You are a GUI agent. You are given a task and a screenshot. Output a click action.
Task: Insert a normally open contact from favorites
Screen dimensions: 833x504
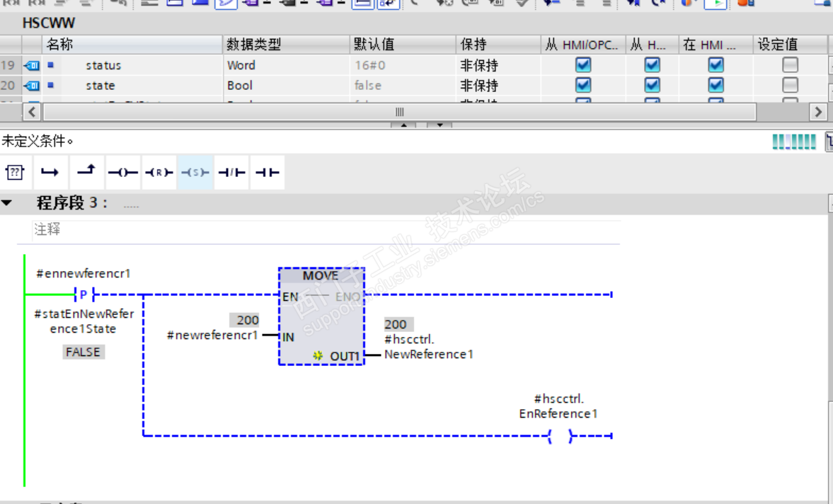pyautogui.click(x=268, y=172)
